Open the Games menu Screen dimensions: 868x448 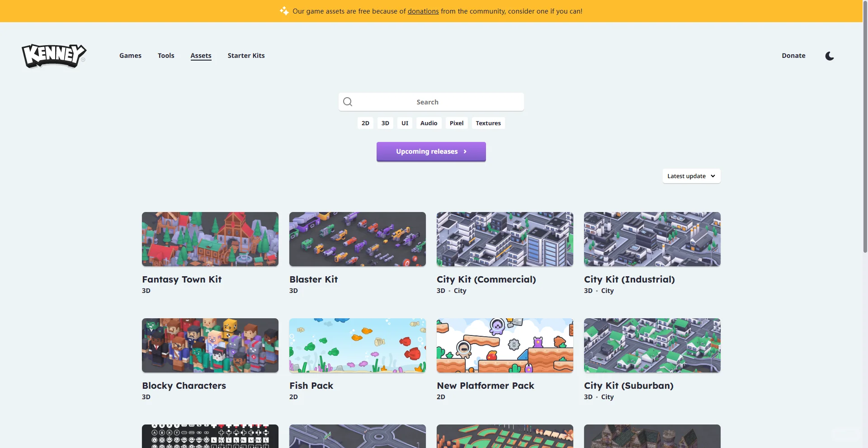[x=130, y=56]
